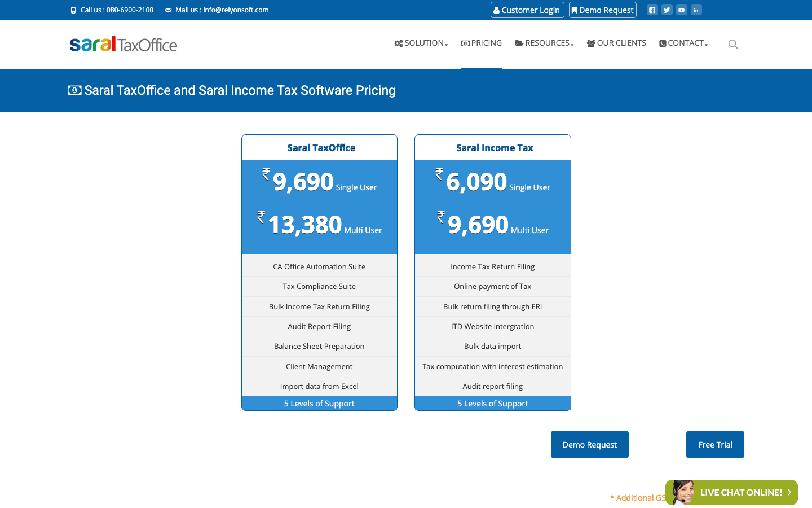812x508 pixels.
Task: Click the info@relyonsoft.com email address
Action: tap(236, 10)
